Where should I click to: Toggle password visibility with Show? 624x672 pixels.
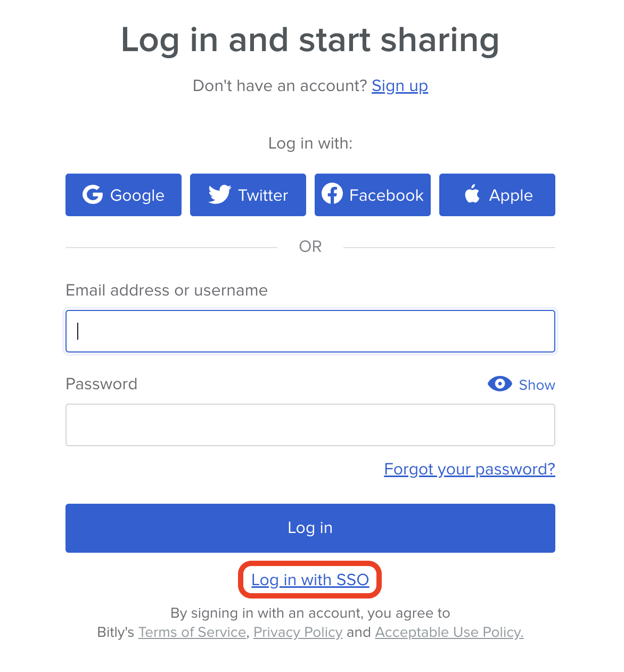pos(537,384)
